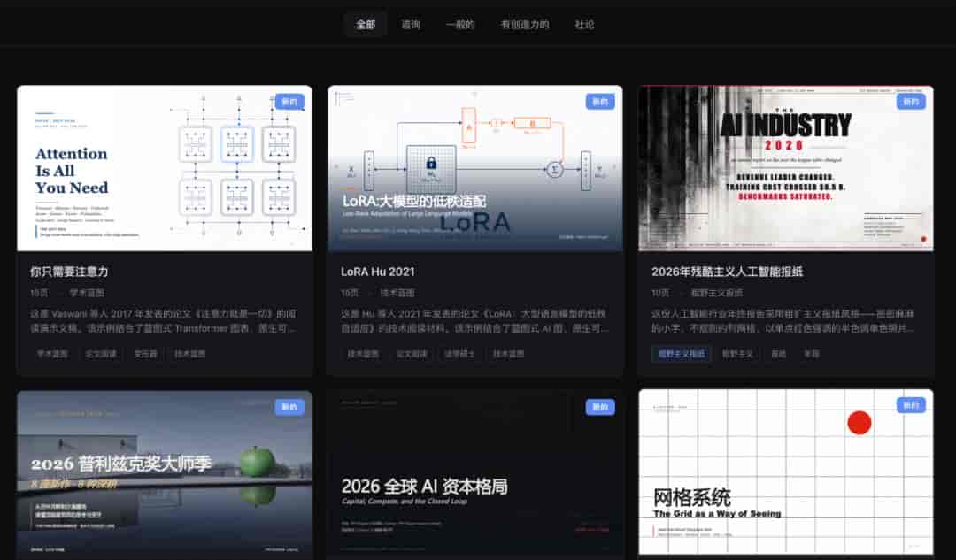Click the 你只需要注意力 card title

pyautogui.click(x=69, y=272)
